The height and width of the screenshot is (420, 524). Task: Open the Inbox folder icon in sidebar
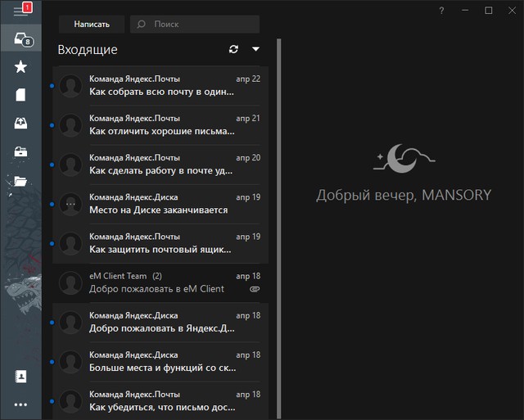21,38
